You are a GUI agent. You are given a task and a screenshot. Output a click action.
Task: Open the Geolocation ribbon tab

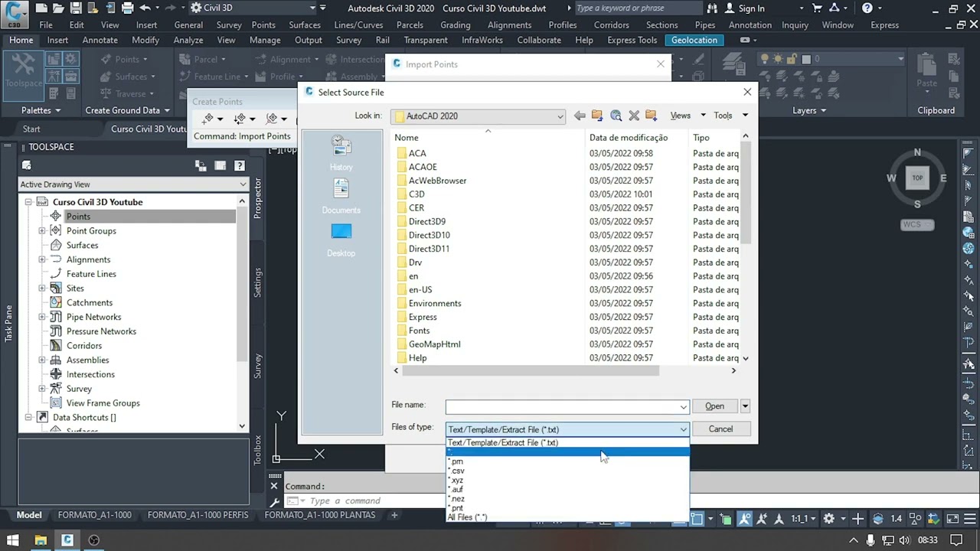pyautogui.click(x=694, y=41)
